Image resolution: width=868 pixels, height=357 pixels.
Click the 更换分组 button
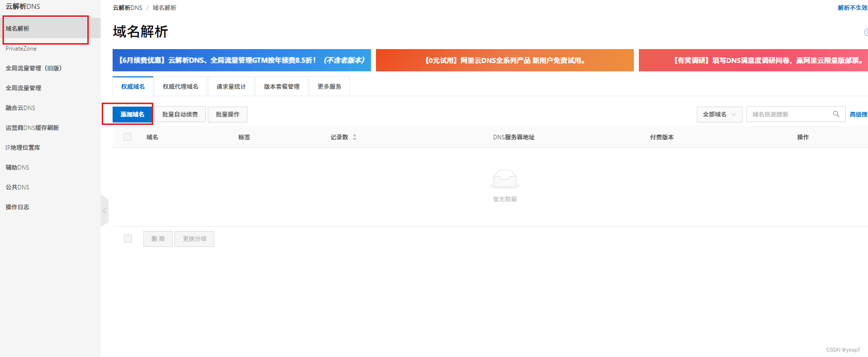pos(194,238)
